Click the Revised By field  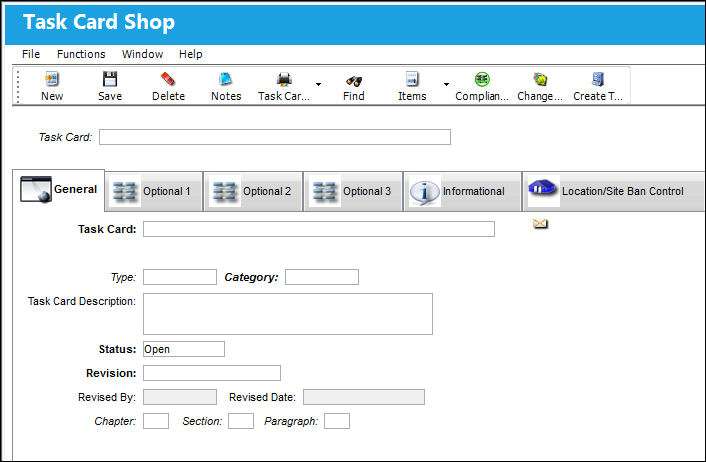click(x=180, y=397)
